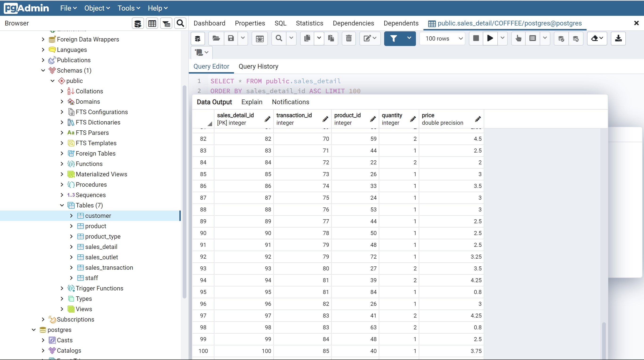This screenshot has width=644, height=360.
Task: Search objects using the magnifier in Browser panel
Action: 180,23
